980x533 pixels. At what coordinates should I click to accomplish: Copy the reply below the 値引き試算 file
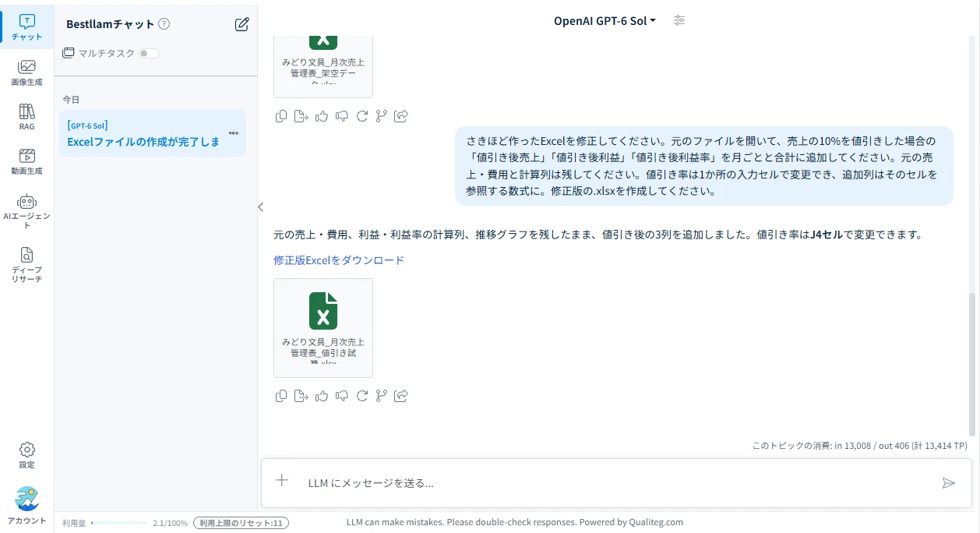click(281, 396)
